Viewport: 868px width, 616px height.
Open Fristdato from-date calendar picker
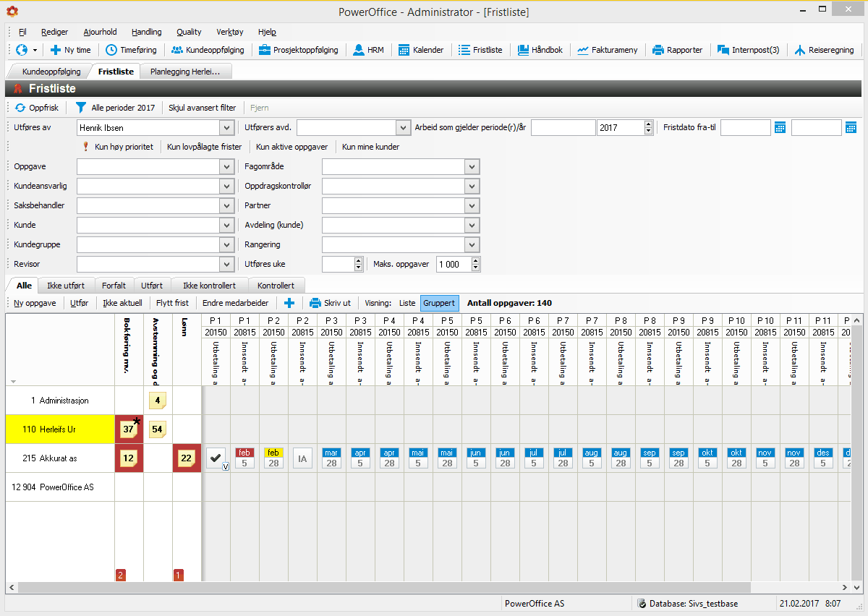click(x=780, y=128)
